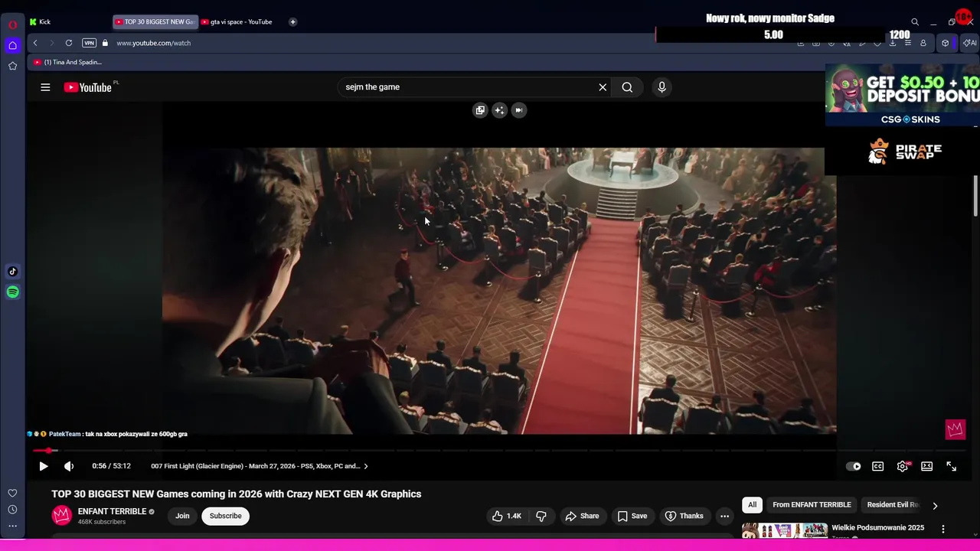
Task: Open the Tina And Spadin bookmark
Action: [67, 62]
